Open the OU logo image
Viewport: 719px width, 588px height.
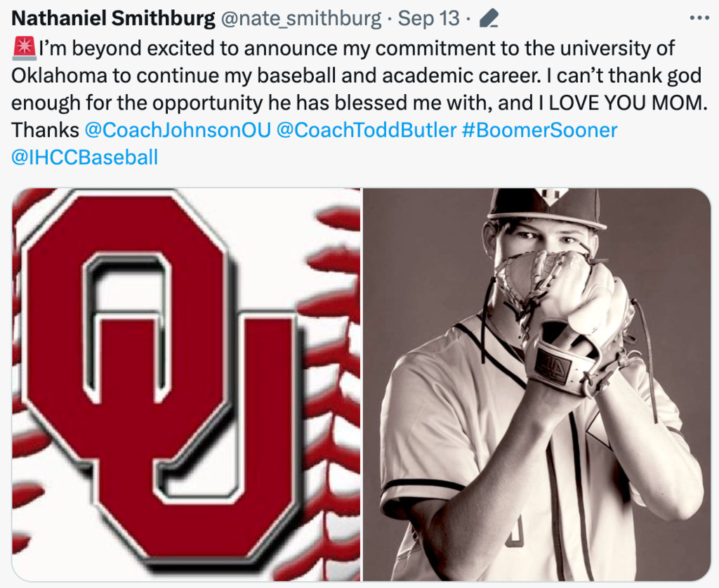click(186, 384)
